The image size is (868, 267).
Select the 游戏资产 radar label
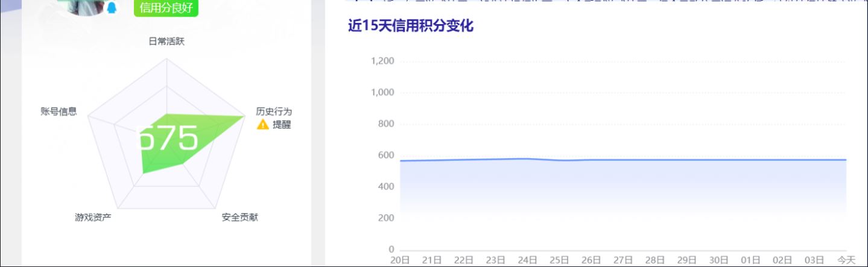(x=93, y=217)
